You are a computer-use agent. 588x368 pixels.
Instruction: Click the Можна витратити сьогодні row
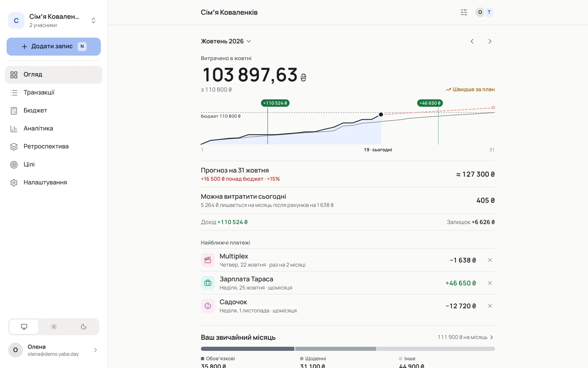tap(348, 200)
